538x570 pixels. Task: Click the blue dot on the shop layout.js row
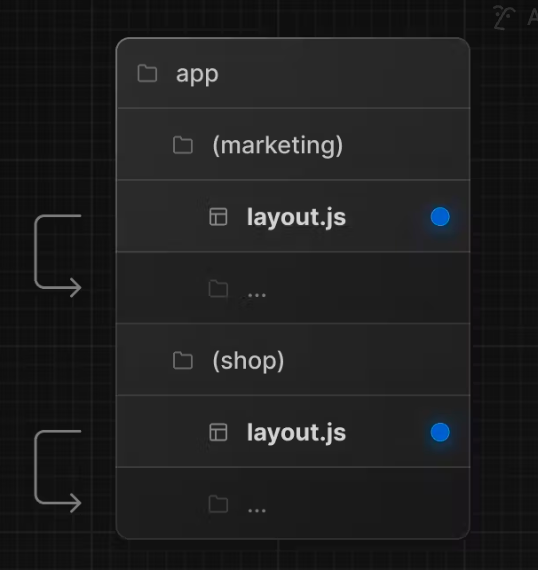click(440, 432)
